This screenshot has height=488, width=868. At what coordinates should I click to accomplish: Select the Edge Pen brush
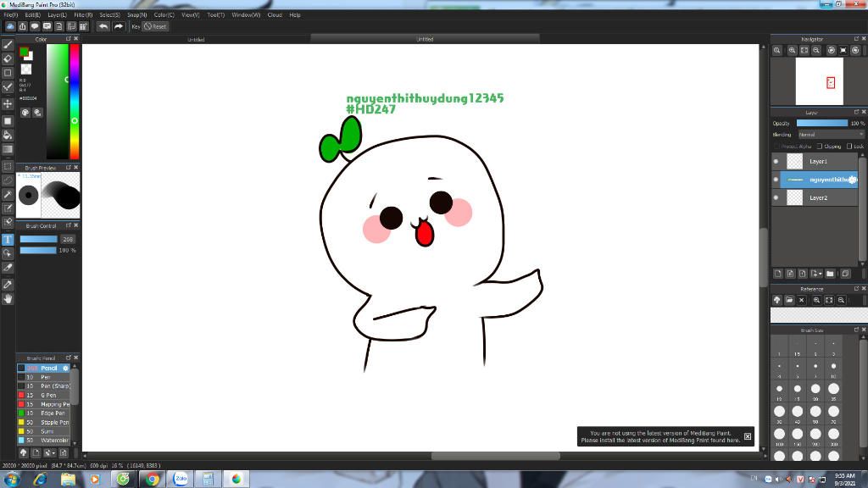click(x=44, y=413)
